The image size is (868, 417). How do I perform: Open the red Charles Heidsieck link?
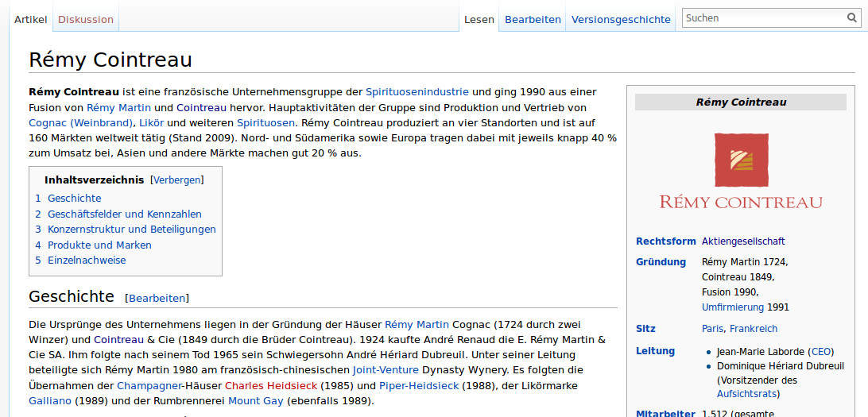[x=271, y=386]
